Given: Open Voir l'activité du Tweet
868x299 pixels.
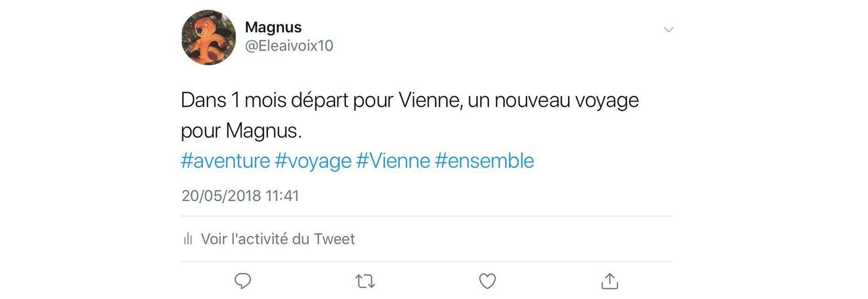Looking at the screenshot, I should point(278,239).
